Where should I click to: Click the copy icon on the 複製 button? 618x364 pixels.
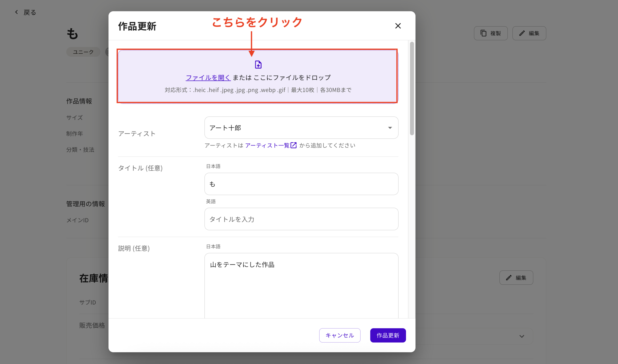[483, 33]
